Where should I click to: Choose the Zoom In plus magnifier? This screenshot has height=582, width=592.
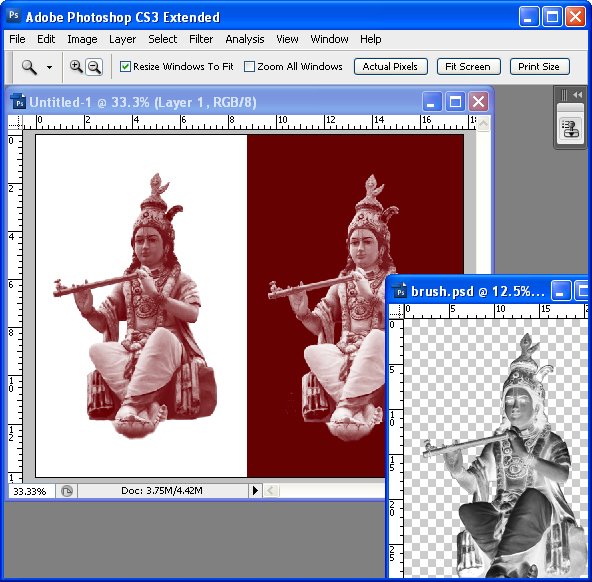point(76,67)
